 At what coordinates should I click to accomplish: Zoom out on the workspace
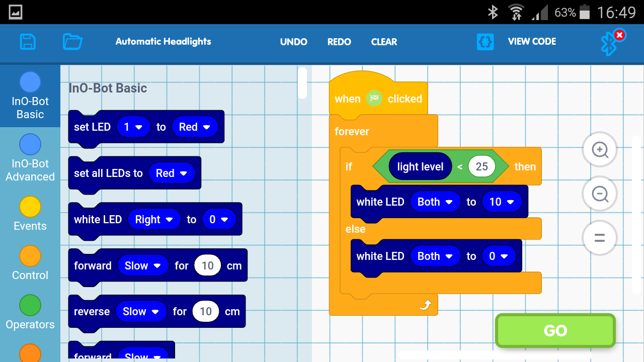[600, 194]
